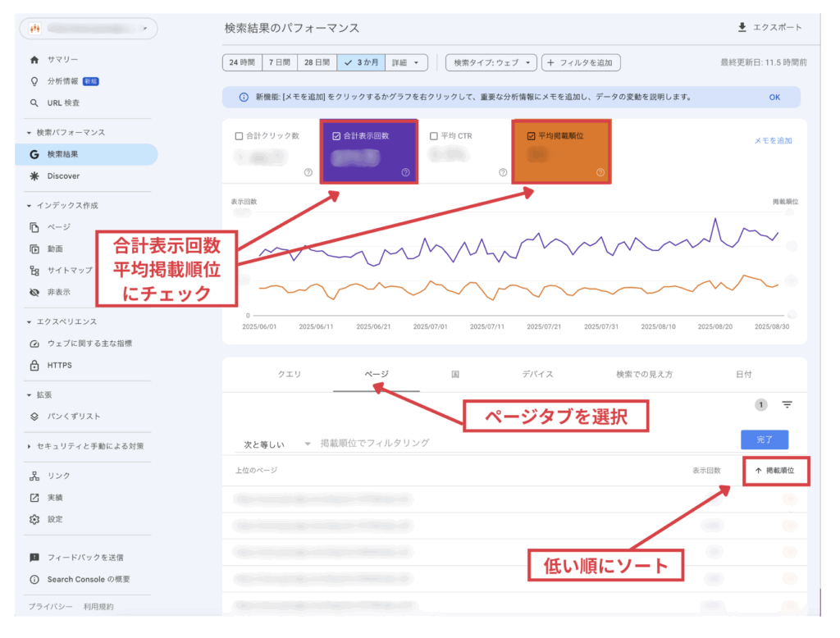Open the table filter funnel icon
Image resolution: width=840 pixels, height=638 pixels.
tap(787, 405)
